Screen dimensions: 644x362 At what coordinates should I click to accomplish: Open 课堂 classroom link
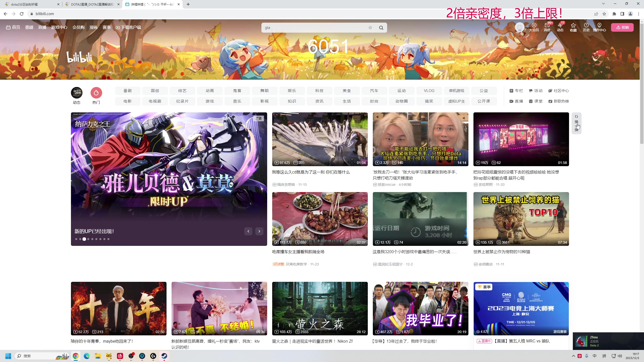[x=536, y=101]
